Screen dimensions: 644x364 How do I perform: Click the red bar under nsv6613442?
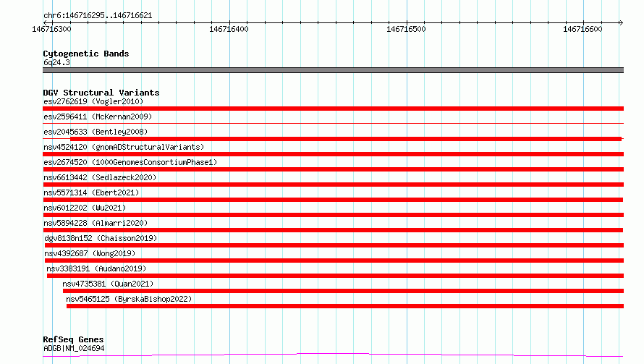(x=333, y=185)
